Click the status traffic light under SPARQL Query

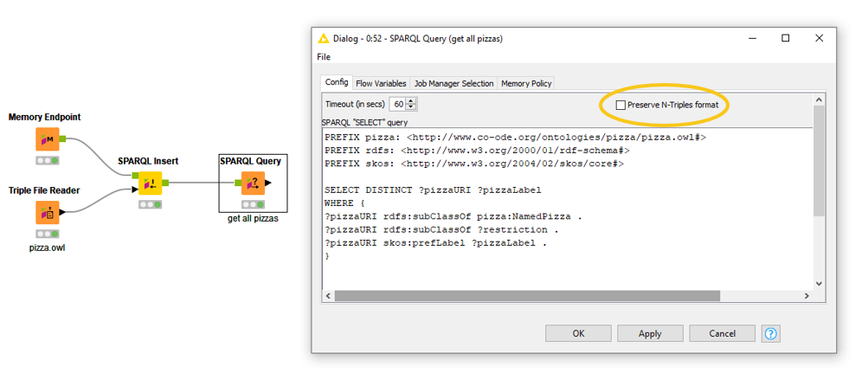tap(253, 204)
